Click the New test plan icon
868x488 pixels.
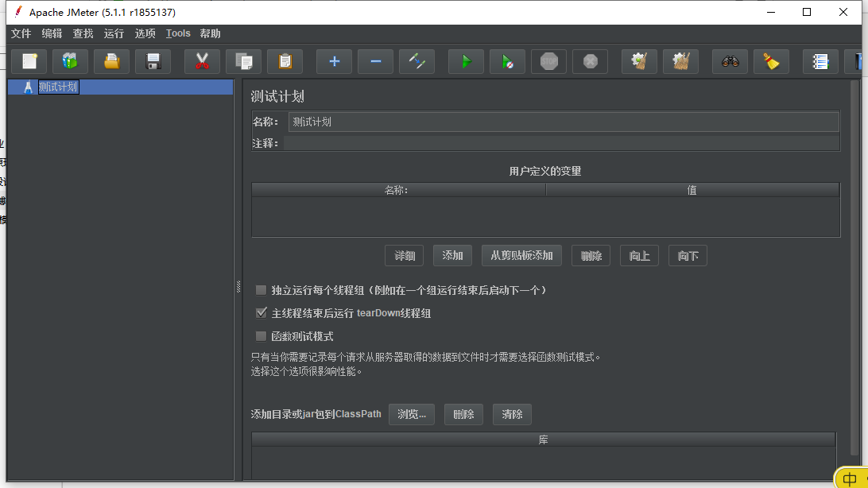29,61
